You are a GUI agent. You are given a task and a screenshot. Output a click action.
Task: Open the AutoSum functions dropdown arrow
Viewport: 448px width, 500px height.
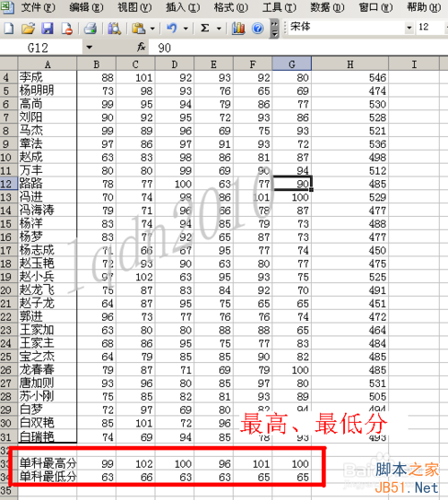(x=219, y=29)
